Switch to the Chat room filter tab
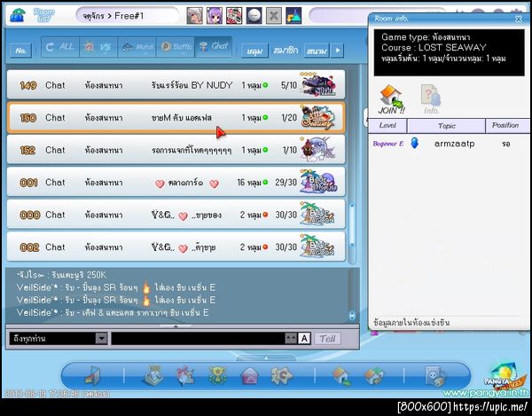Viewport: 532px width, 416px height. point(214,47)
